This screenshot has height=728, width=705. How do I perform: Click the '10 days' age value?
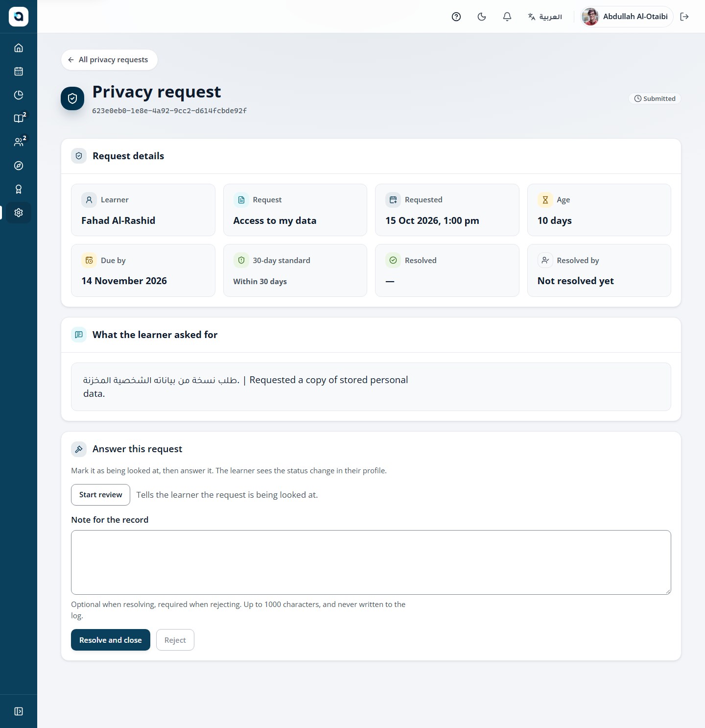coord(555,220)
